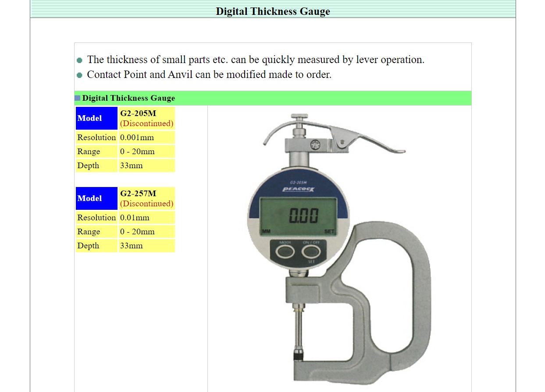
Task: Click the bullet before "The thickness of small parts"
Action: pyautogui.click(x=79, y=60)
